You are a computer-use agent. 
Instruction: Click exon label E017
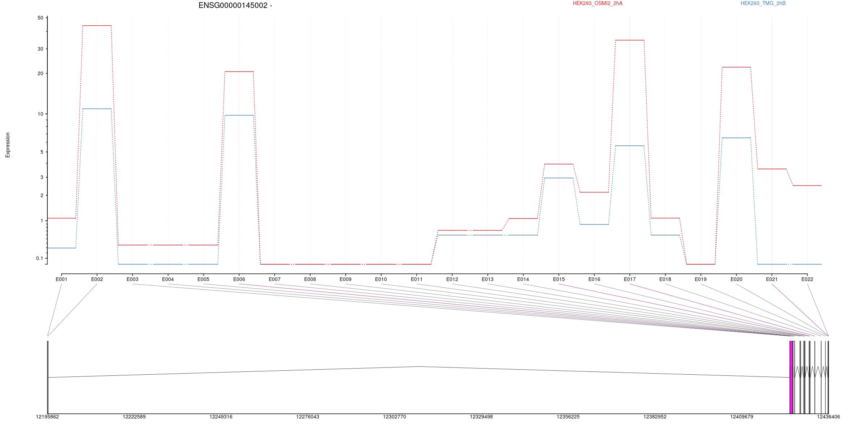point(630,279)
